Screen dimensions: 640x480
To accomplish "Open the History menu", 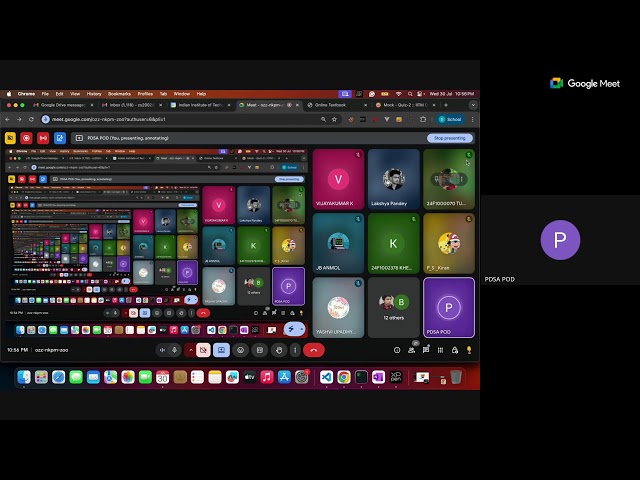I will click(x=94, y=94).
